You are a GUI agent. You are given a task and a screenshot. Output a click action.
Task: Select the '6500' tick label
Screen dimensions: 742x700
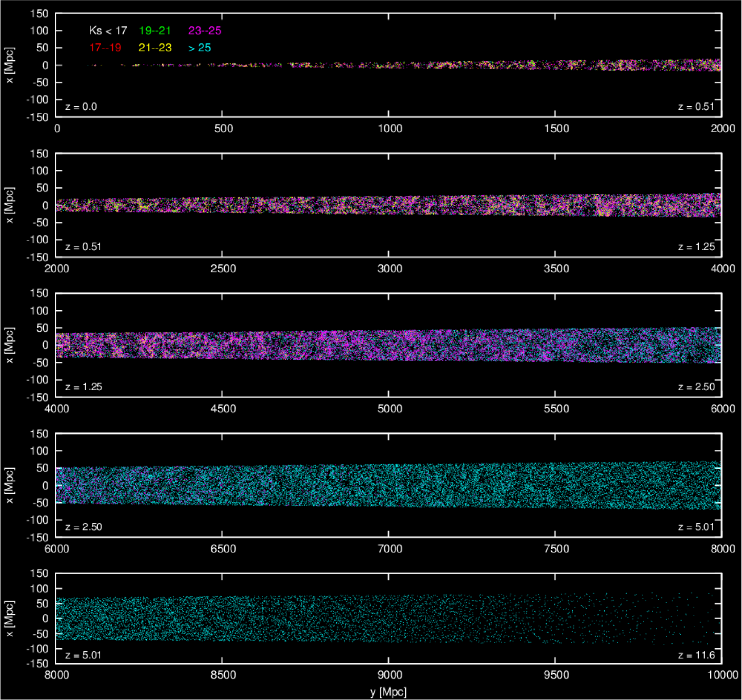tap(223, 549)
